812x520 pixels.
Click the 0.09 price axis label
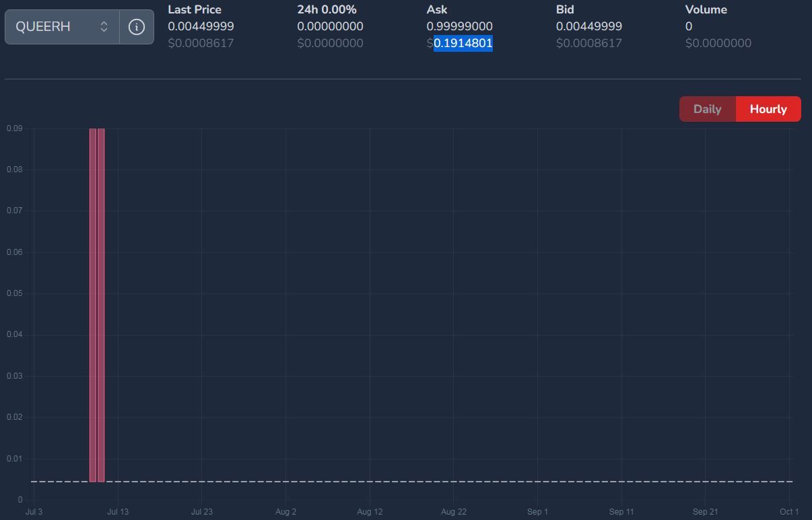click(x=14, y=128)
